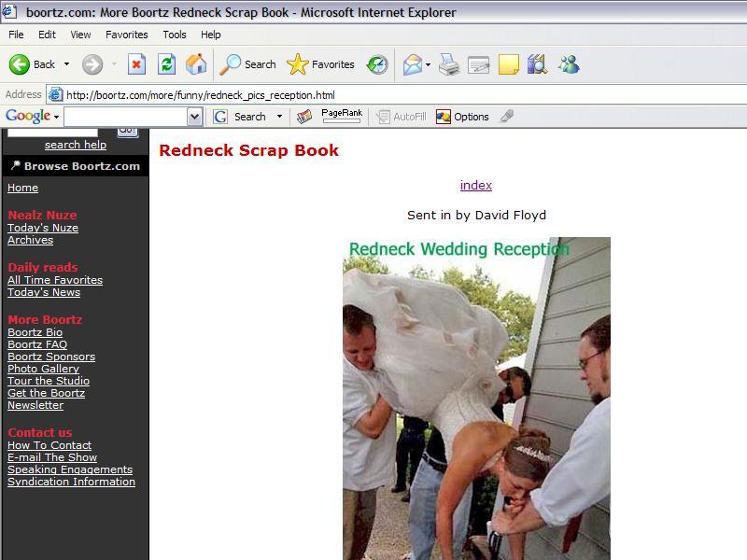
Task: Open the Favorites star button
Action: pos(321,64)
